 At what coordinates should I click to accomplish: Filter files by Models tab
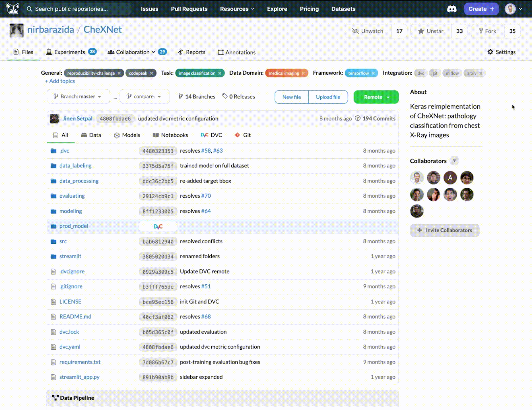[127, 135]
